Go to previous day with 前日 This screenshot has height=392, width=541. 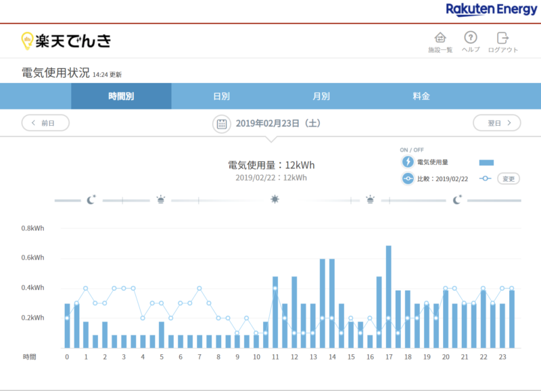pos(45,123)
